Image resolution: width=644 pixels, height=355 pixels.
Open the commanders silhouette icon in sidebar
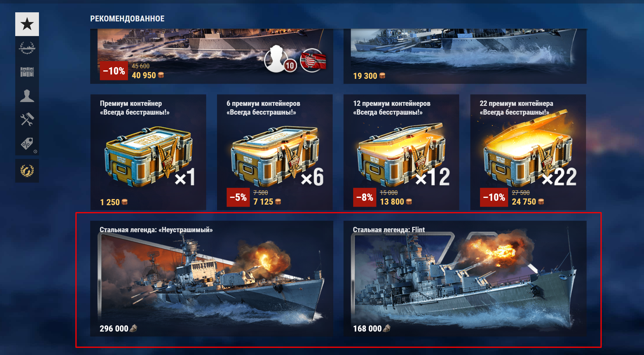(27, 96)
